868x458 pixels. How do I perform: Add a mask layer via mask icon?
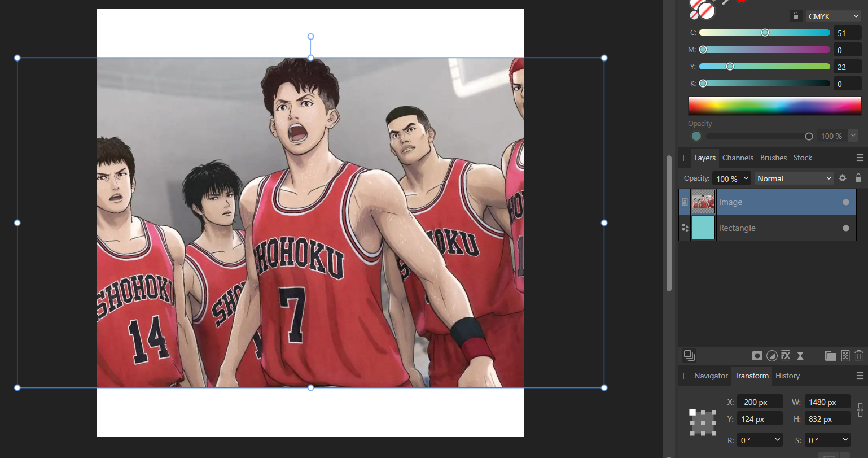757,356
